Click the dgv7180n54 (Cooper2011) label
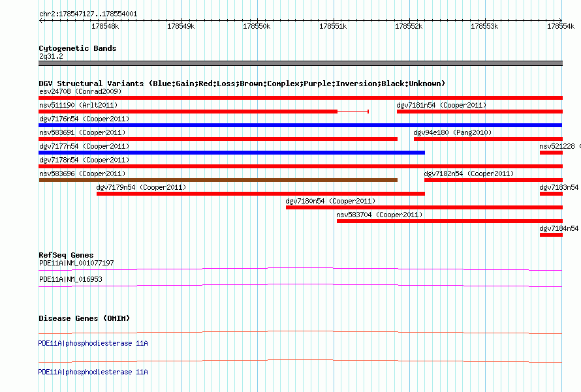Image resolution: width=581 pixels, height=392 pixels. (330, 201)
